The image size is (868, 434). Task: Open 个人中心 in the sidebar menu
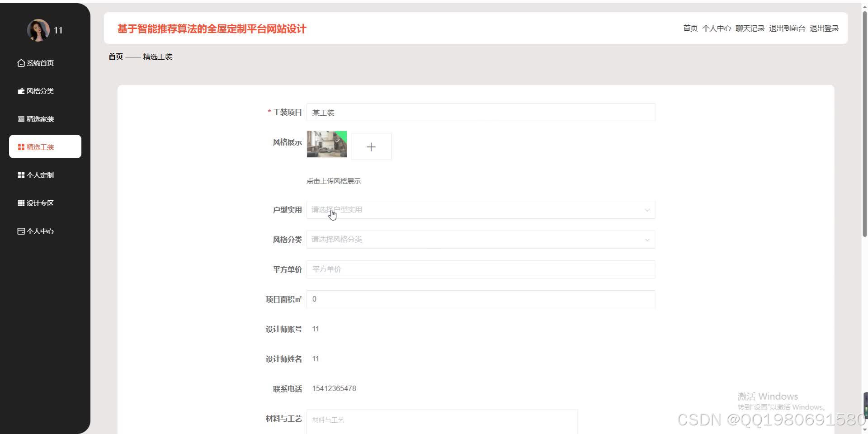point(45,231)
